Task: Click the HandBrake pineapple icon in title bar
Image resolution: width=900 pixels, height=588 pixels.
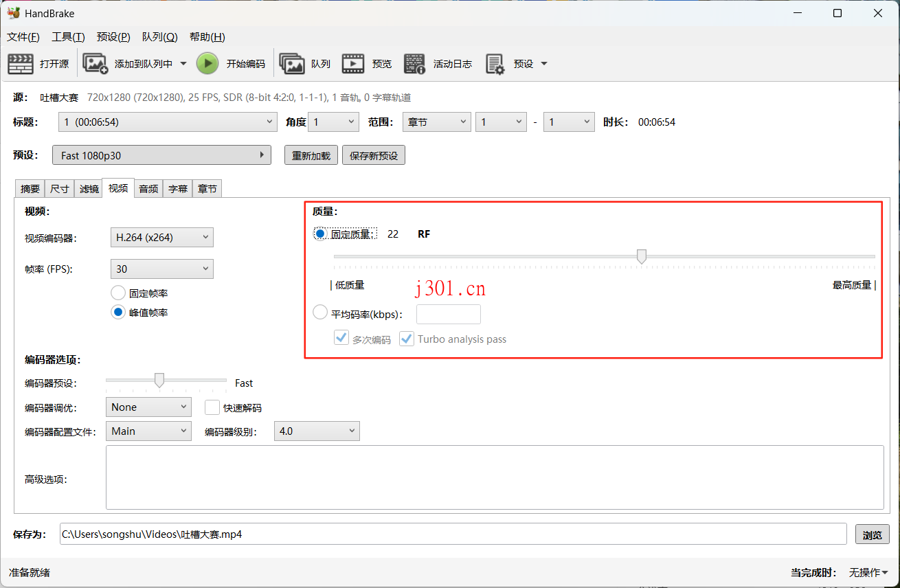Action: pos(14,13)
